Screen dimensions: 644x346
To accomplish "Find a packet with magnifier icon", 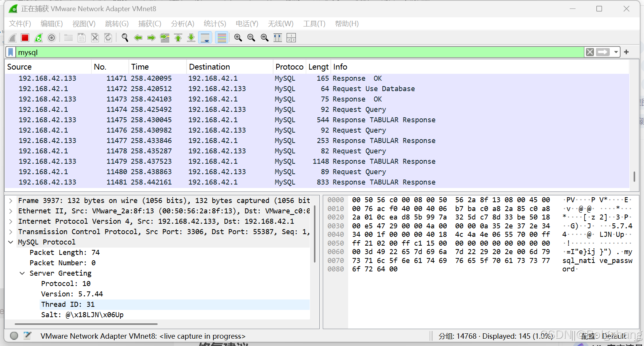I will coord(125,38).
